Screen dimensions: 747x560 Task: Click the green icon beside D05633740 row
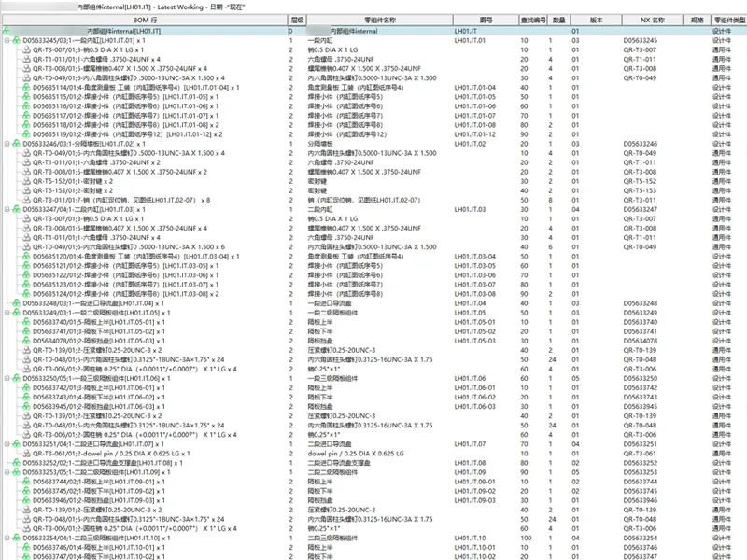click(27, 322)
